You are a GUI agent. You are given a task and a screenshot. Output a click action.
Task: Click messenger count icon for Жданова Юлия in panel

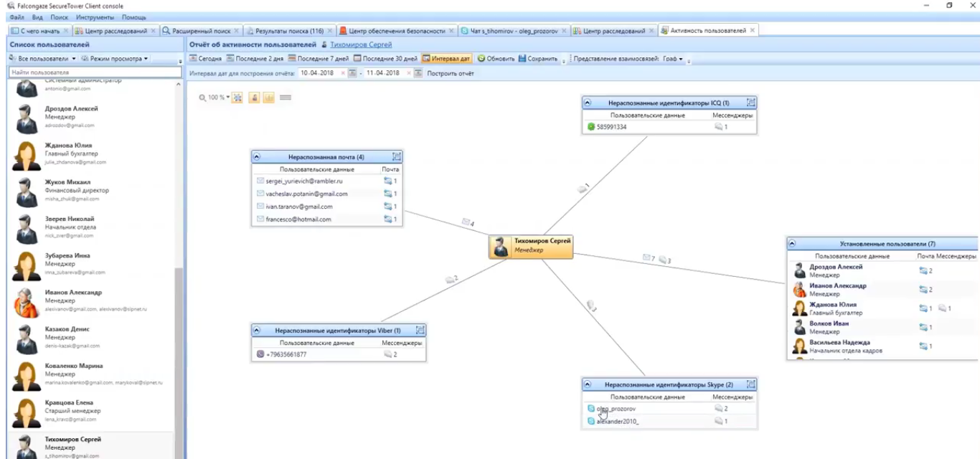click(943, 308)
